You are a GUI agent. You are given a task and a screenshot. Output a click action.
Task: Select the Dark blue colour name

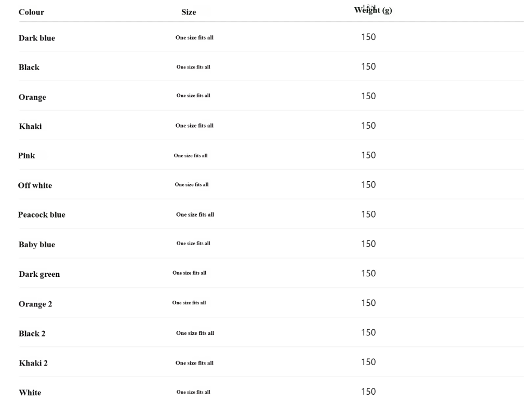coord(36,38)
